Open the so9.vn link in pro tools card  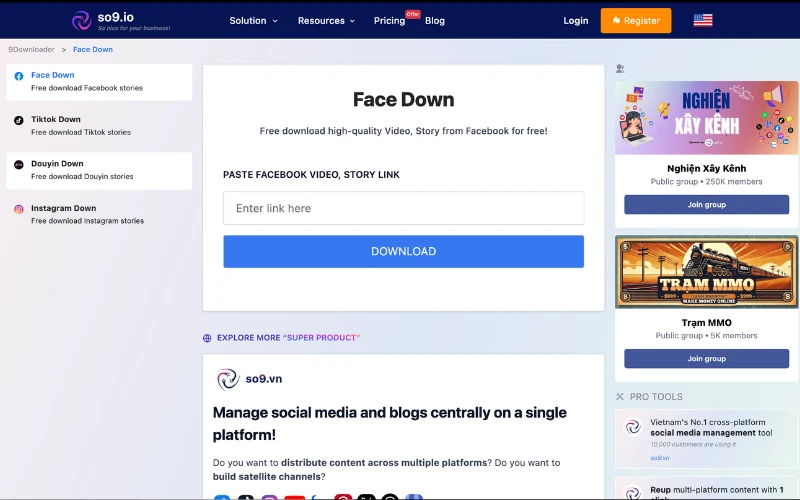point(660,458)
